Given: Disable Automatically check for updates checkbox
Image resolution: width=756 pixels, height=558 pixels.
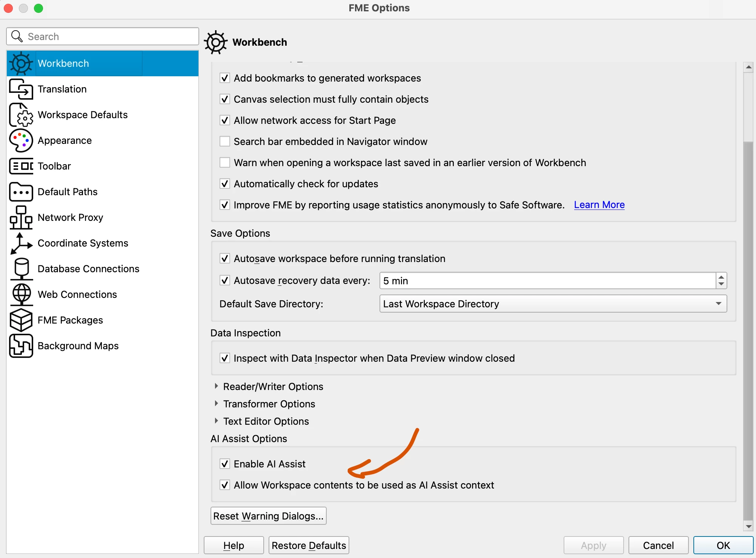Looking at the screenshot, I should (x=225, y=184).
